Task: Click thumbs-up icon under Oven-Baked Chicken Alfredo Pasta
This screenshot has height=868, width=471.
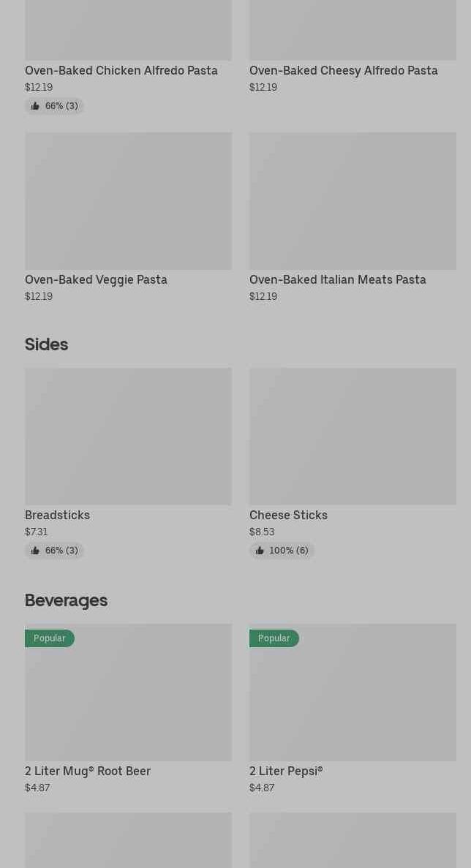Action: coord(35,106)
